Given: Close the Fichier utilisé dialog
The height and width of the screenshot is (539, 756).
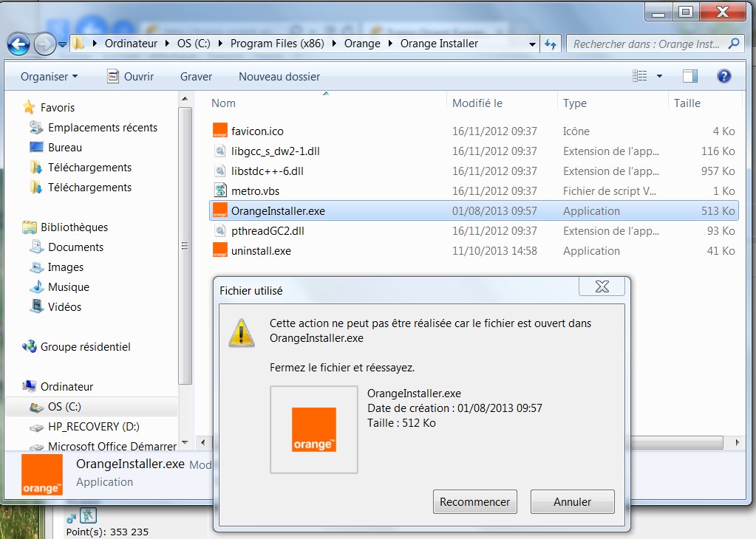Looking at the screenshot, I should [x=602, y=286].
